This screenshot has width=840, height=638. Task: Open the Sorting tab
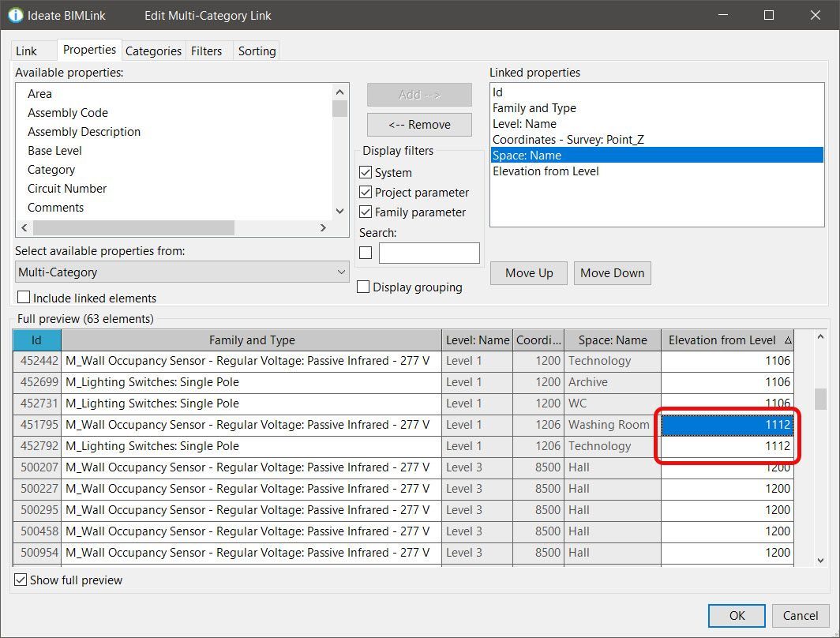(257, 51)
